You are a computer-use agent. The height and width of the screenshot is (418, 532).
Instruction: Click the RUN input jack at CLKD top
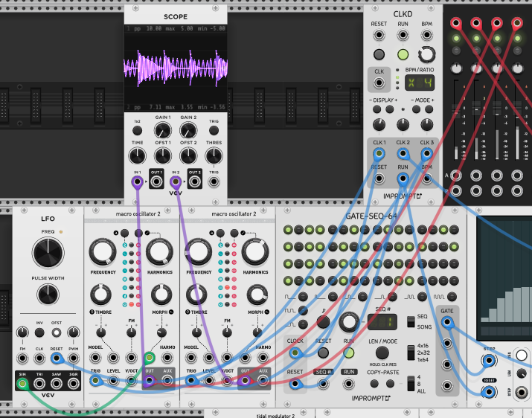pos(403,35)
